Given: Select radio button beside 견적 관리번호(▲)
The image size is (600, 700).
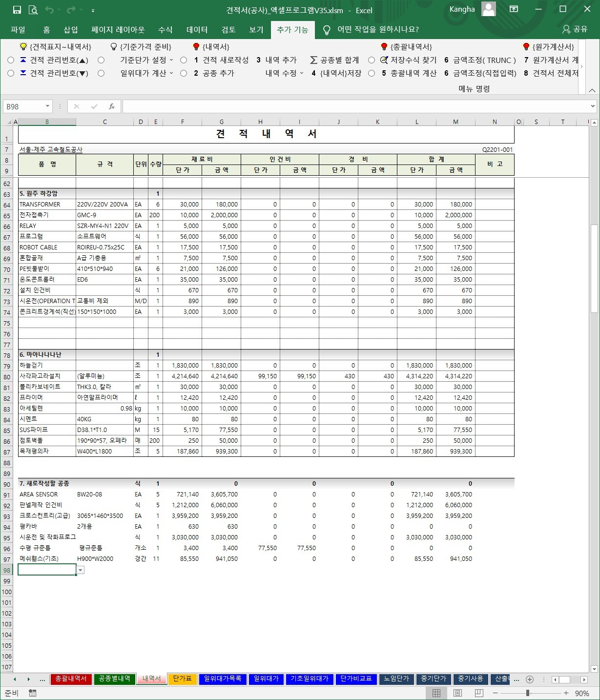Looking at the screenshot, I should pos(11,60).
